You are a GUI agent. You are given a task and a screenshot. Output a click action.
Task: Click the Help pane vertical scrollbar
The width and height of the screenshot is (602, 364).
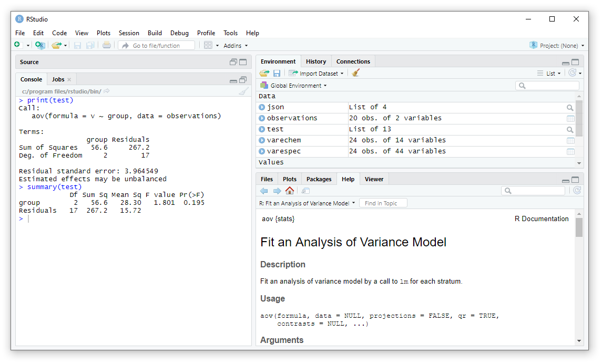click(x=579, y=228)
